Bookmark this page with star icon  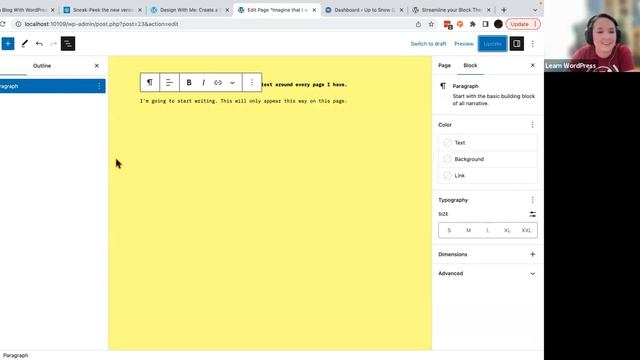tap(431, 24)
